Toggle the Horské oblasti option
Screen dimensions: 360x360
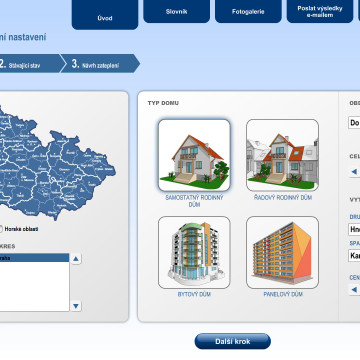coord(0,229)
